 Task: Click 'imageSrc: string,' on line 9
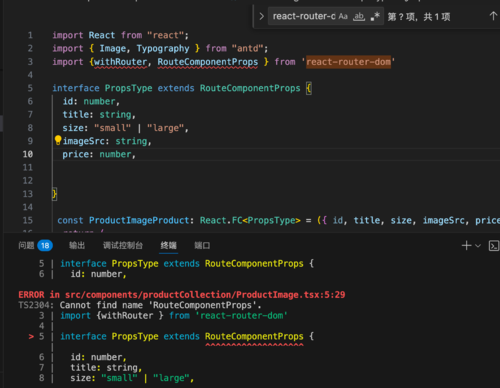pyautogui.click(x=107, y=141)
